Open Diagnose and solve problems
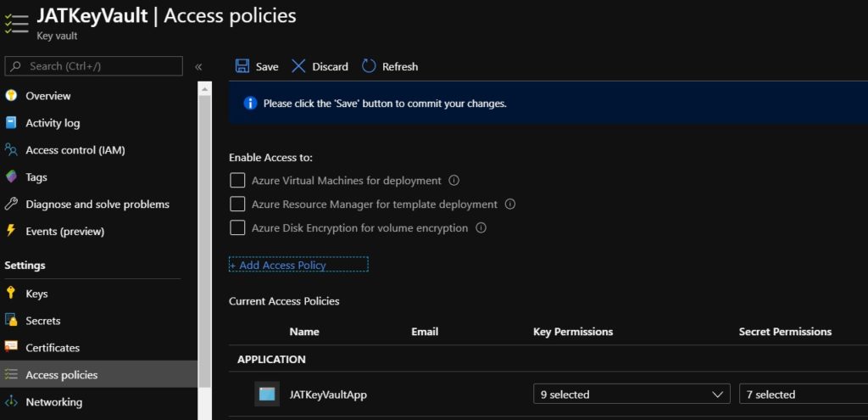This screenshot has width=868, height=420. pos(98,204)
